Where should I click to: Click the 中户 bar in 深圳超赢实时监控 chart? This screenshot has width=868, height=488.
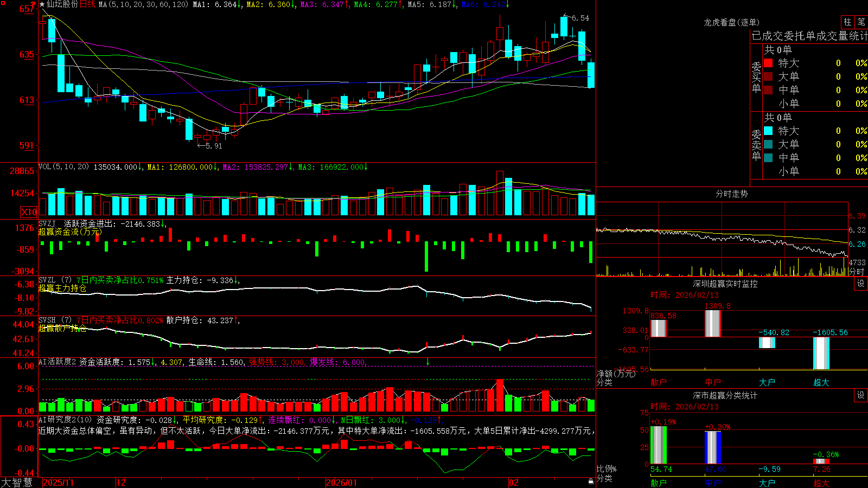(x=712, y=324)
